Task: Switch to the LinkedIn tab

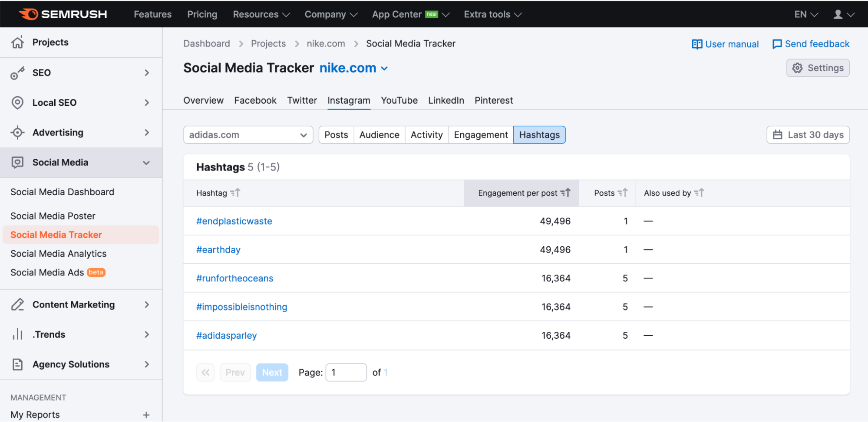Action: click(446, 101)
